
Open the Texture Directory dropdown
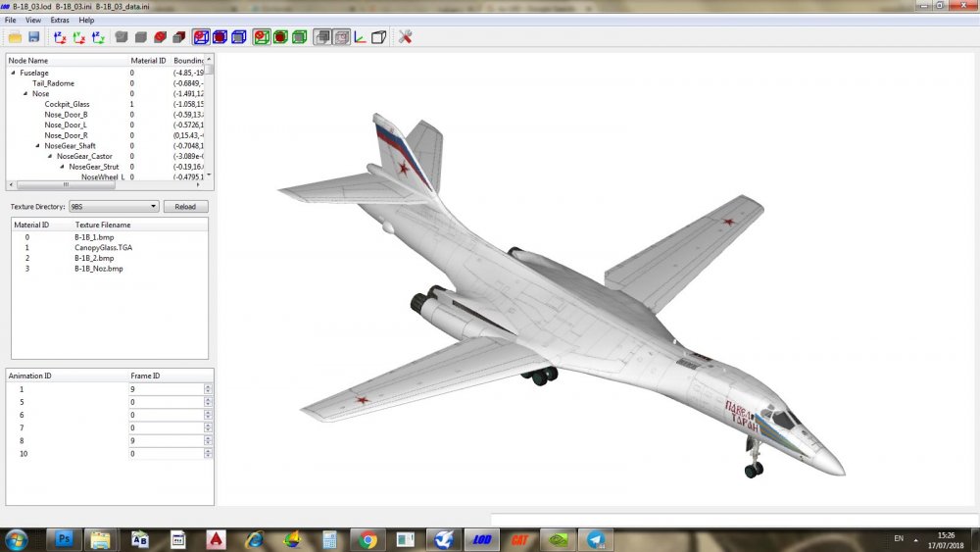(114, 206)
